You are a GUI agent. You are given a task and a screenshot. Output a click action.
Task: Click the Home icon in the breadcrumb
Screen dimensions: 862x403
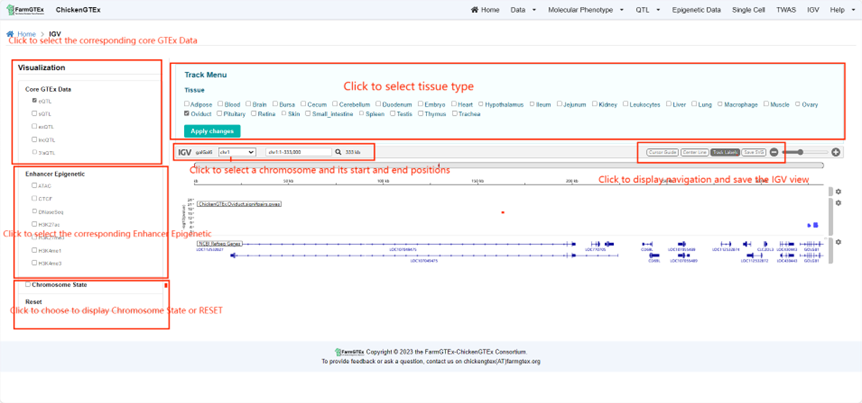coord(10,34)
